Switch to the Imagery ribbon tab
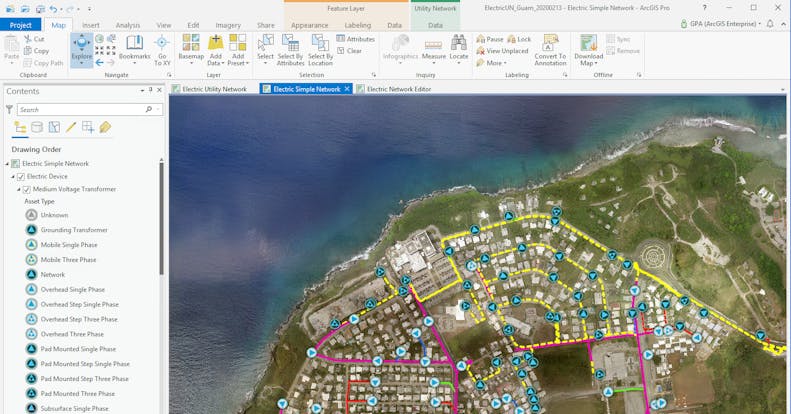791x414 pixels. pos(228,25)
